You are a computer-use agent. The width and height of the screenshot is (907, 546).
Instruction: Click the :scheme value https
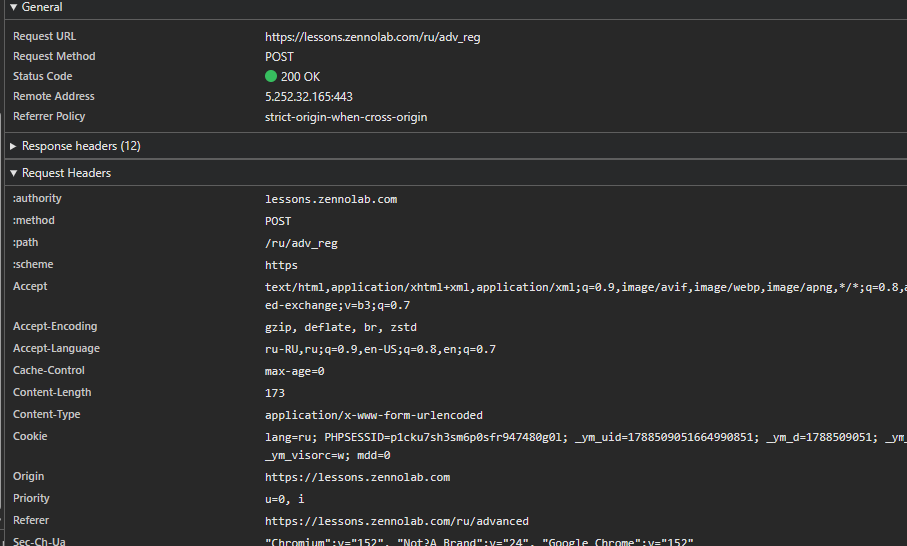(281, 265)
